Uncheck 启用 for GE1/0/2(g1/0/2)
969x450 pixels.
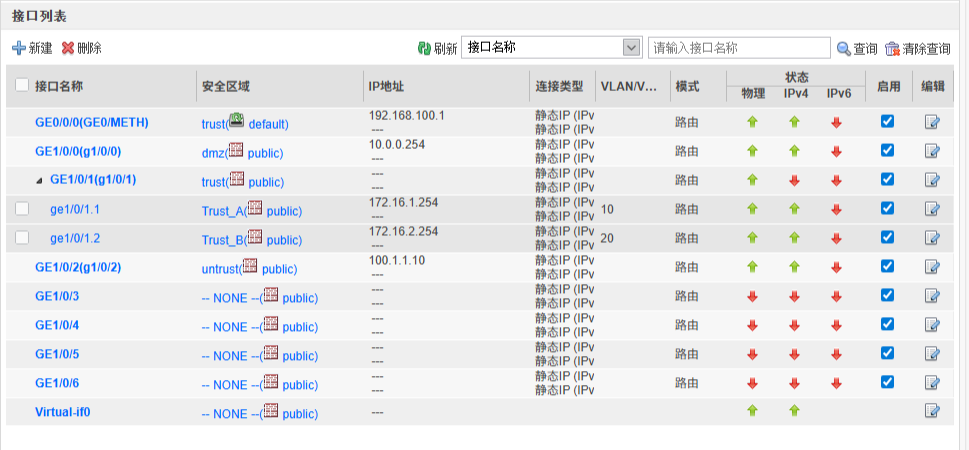pyautogui.click(x=887, y=266)
